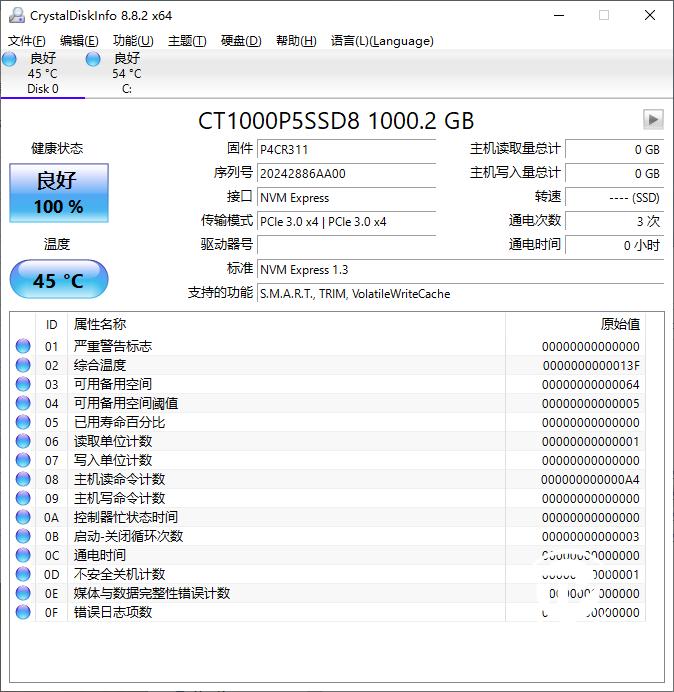Screen dimensions: 674x692
Task: Click status orb for attribute 08 主机读命令计数
Action: pyautogui.click(x=23, y=479)
